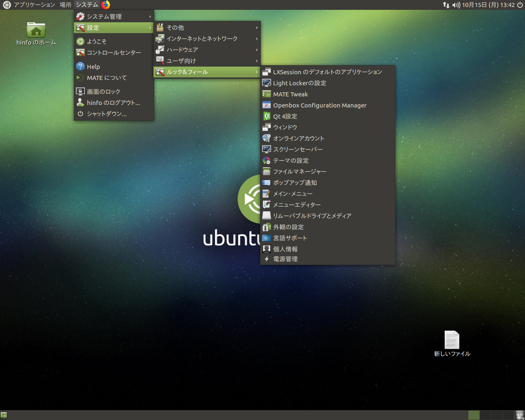Click the オンラインアカウント keys icon

pos(267,138)
